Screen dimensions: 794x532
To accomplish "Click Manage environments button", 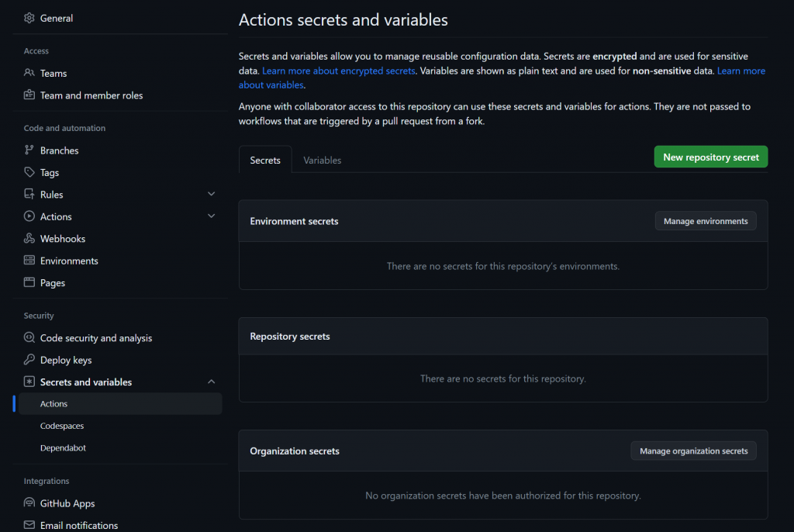I will tap(706, 221).
